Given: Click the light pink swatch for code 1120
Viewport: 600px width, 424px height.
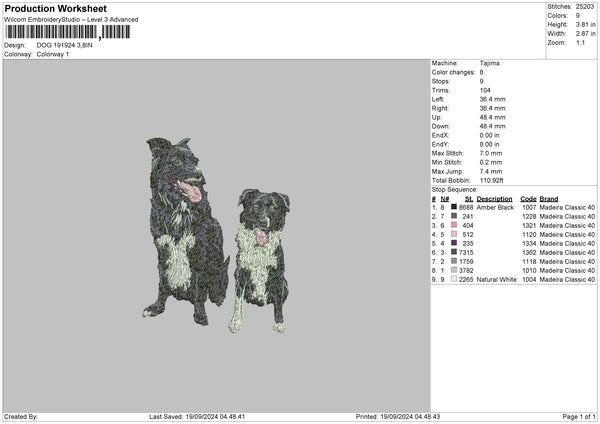Looking at the screenshot, I should pos(454,234).
